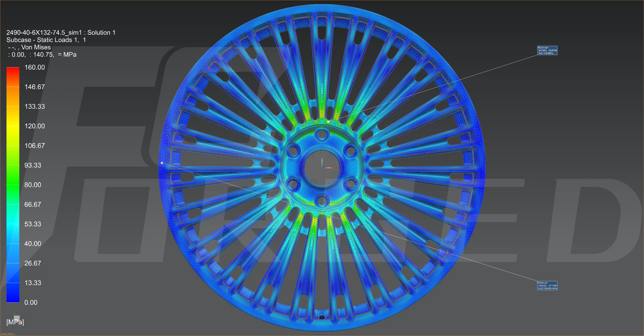Viewport: 644px width, 336px height.
Task: Select the 'Subcase - Static Loads 1, 1' line
Action: click(x=46, y=40)
